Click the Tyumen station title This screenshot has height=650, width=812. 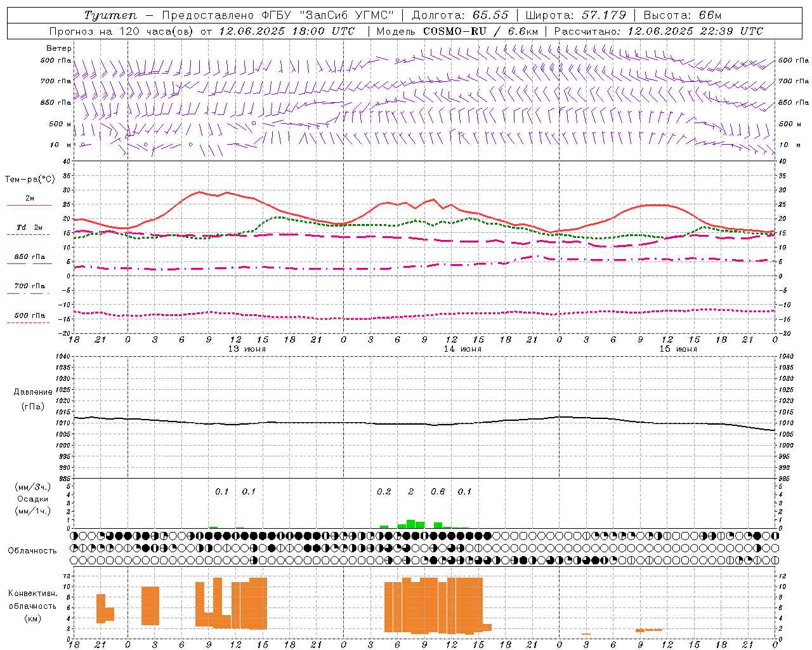110,15
